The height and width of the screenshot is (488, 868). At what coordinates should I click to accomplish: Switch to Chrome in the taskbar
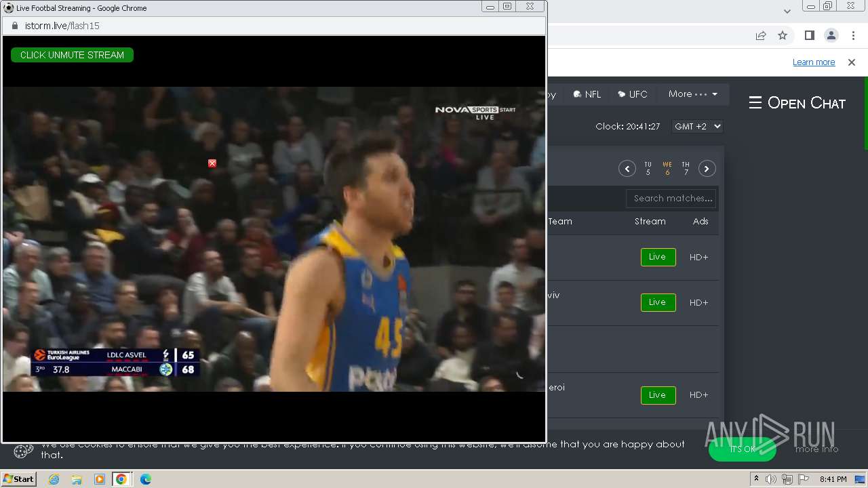click(x=121, y=479)
